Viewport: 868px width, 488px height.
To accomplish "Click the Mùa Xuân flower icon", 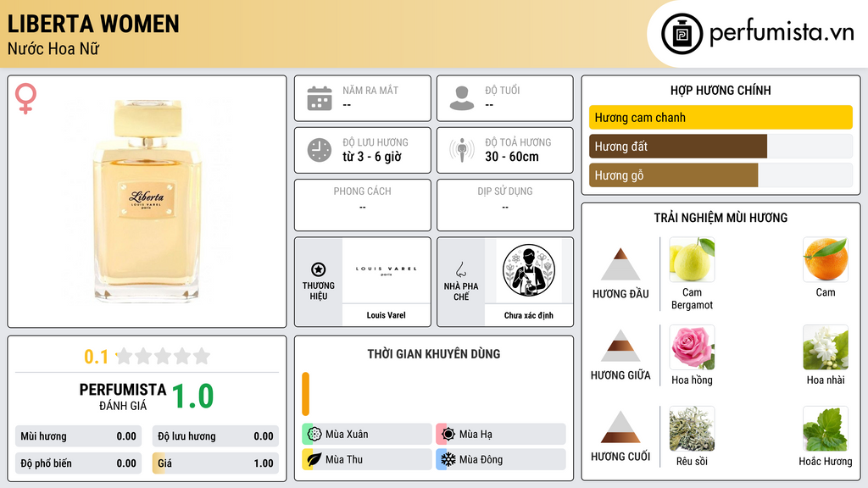I will [314, 434].
